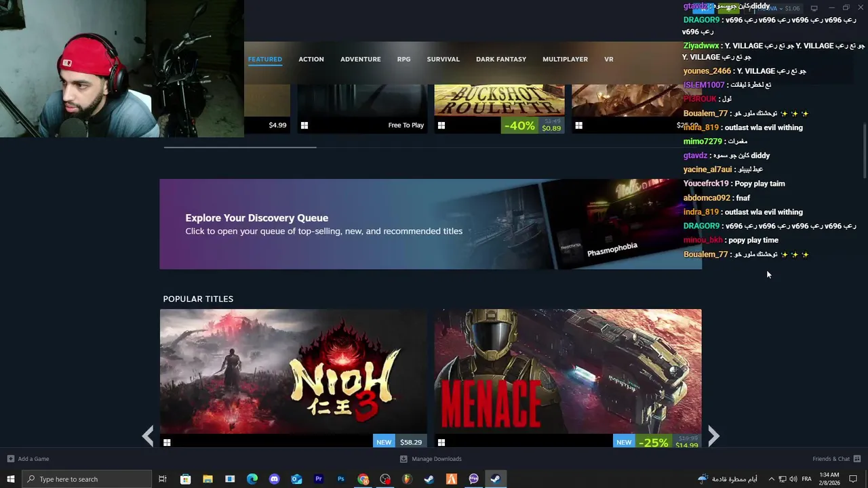Click the POPULAR TITLES heading
868x488 pixels.
click(x=198, y=299)
